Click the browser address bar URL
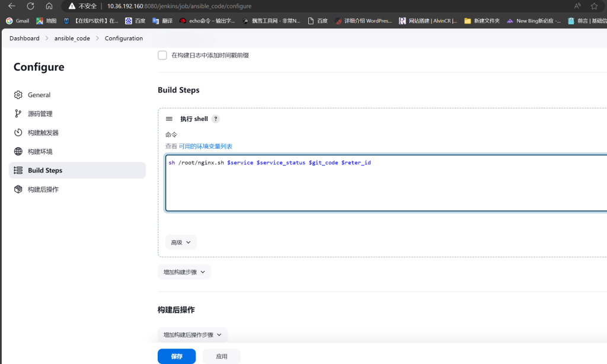Image resolution: width=607 pixels, height=364 pixels. (179, 6)
